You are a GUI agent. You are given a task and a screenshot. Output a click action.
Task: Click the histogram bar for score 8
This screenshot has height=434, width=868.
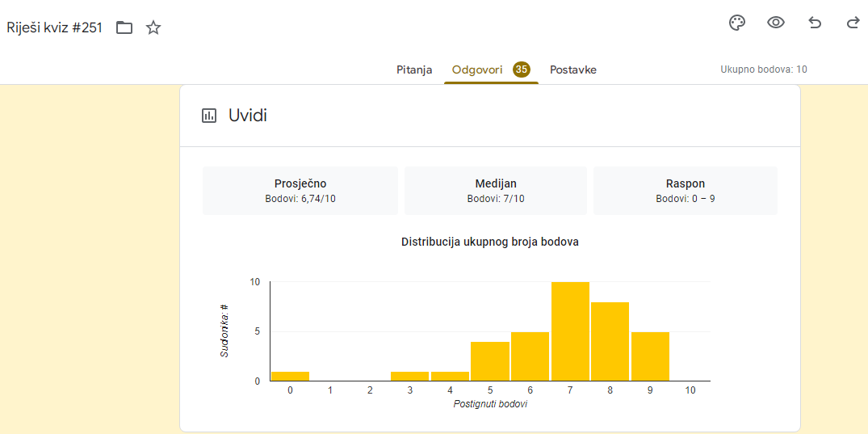point(610,341)
